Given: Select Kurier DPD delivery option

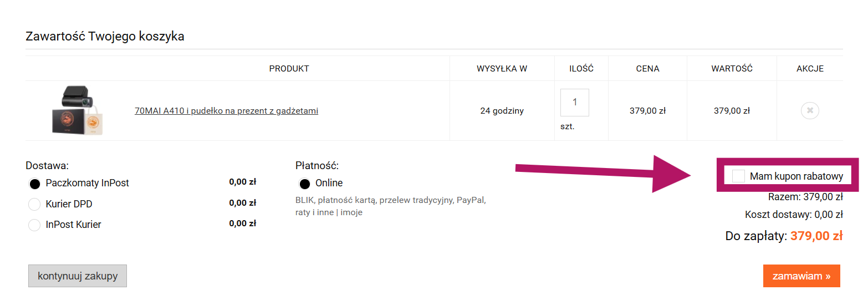Looking at the screenshot, I should coord(34,204).
